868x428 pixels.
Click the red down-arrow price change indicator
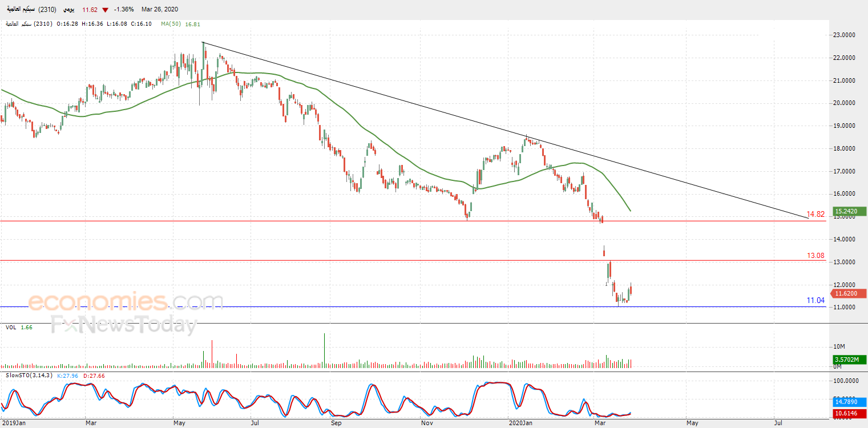[104, 10]
